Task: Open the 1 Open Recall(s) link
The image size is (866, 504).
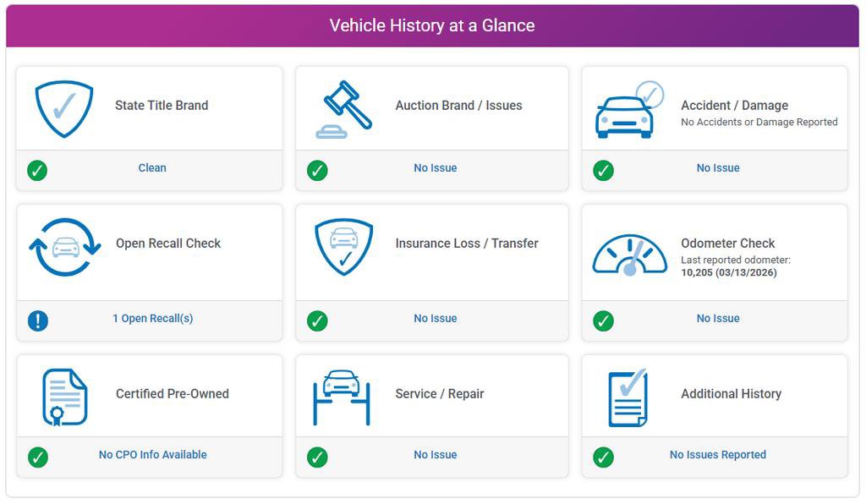Action: click(152, 319)
